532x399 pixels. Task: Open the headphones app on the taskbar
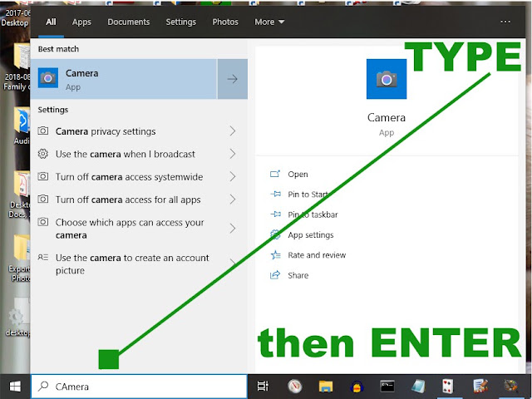[357, 387]
